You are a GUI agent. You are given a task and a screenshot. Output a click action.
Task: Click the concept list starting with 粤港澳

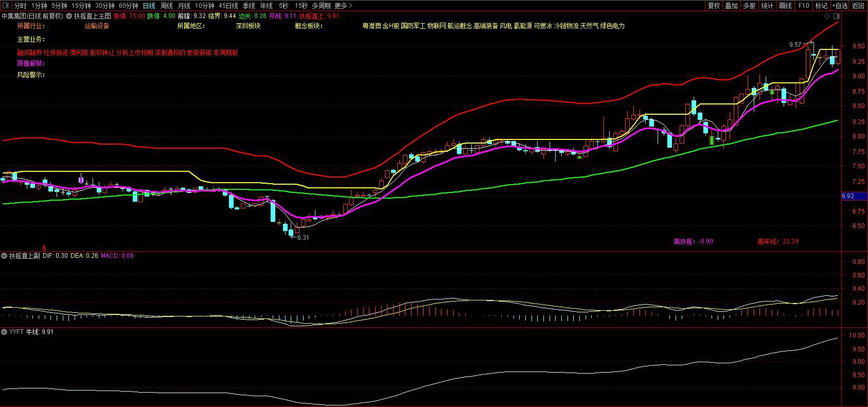click(x=493, y=26)
